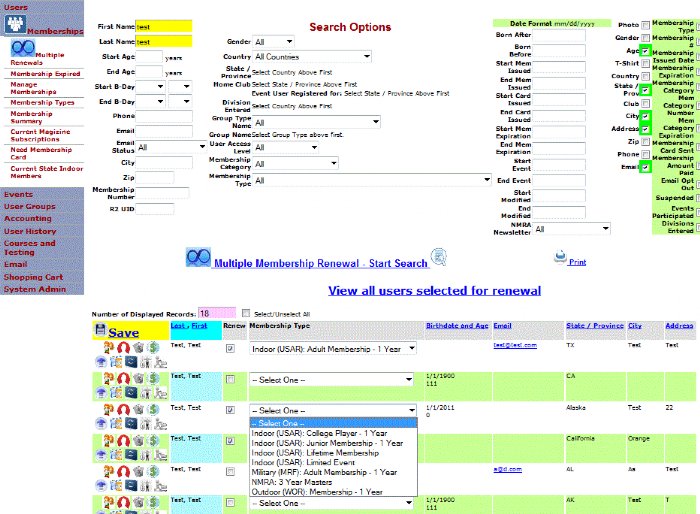Open Manage Memberships in sidebar
The width and height of the screenshot is (700, 514).
pos(33,88)
